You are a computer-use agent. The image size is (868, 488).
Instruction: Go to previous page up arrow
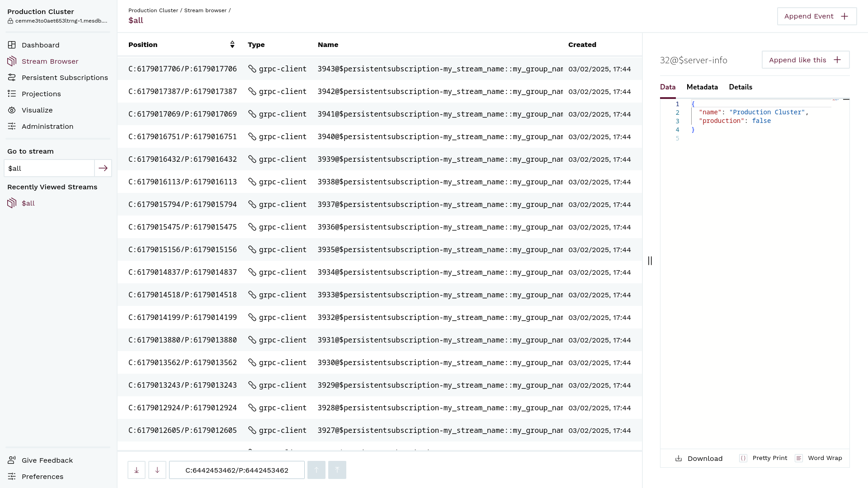(316, 470)
